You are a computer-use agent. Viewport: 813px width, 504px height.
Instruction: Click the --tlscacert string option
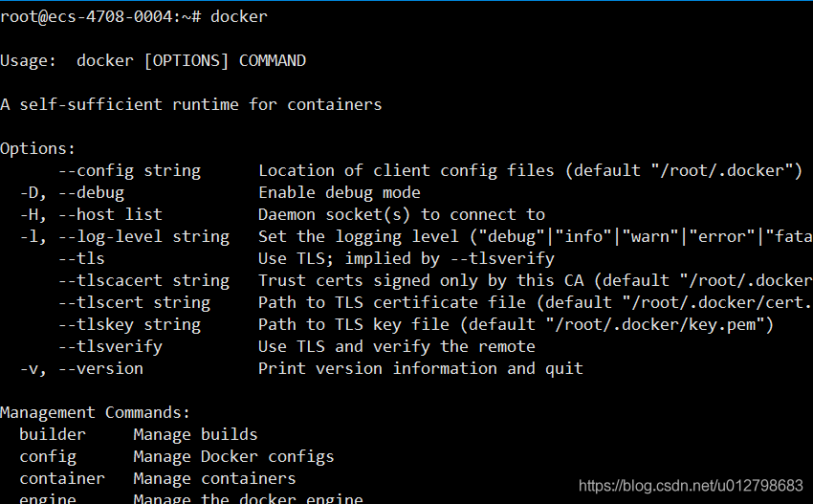[143, 280]
